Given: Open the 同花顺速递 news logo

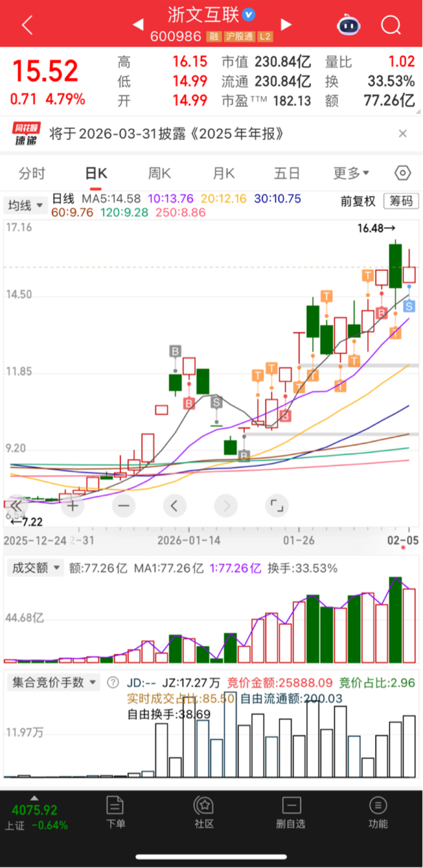Looking at the screenshot, I should [25, 134].
